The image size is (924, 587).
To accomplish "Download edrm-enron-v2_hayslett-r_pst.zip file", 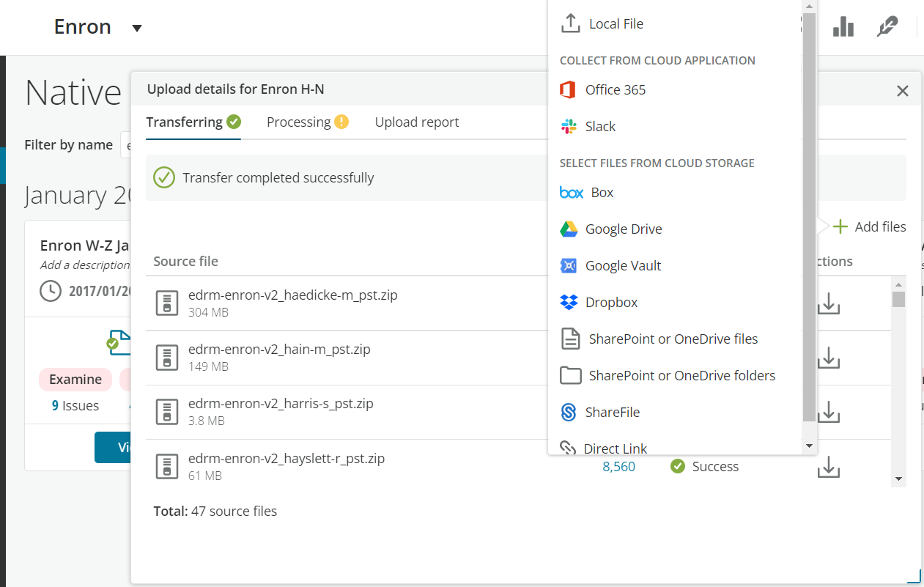I will coord(828,467).
